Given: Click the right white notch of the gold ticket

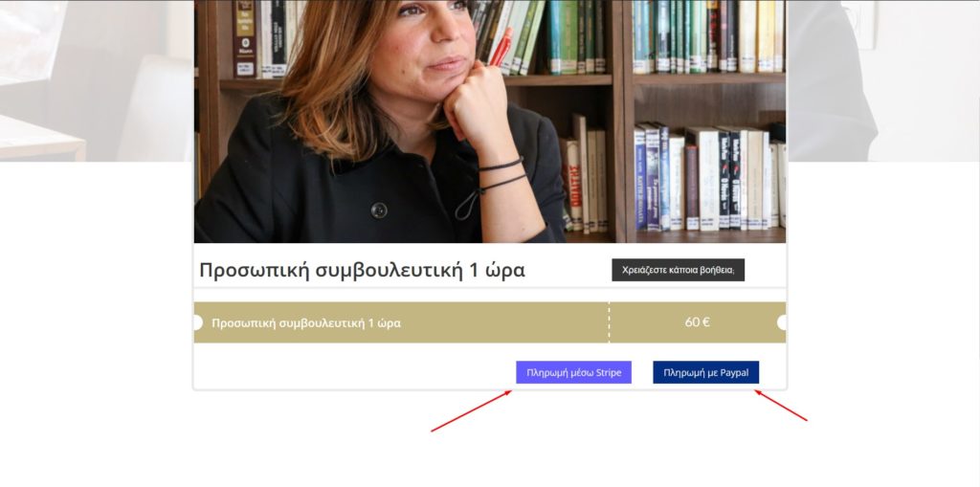Looking at the screenshot, I should pyautogui.click(x=781, y=322).
